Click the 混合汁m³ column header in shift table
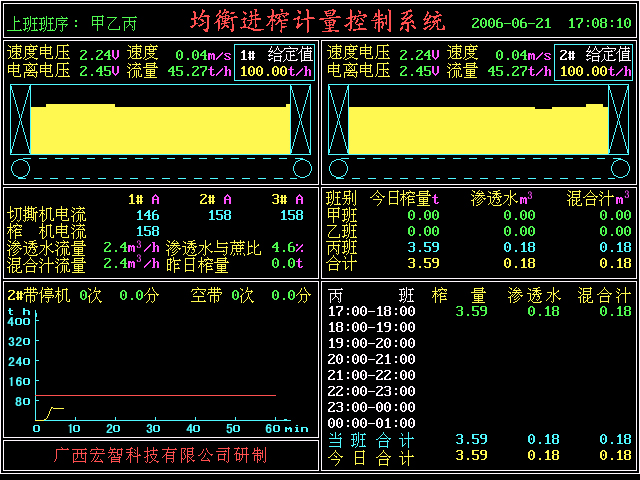This screenshot has height=480, width=640. coord(598,199)
